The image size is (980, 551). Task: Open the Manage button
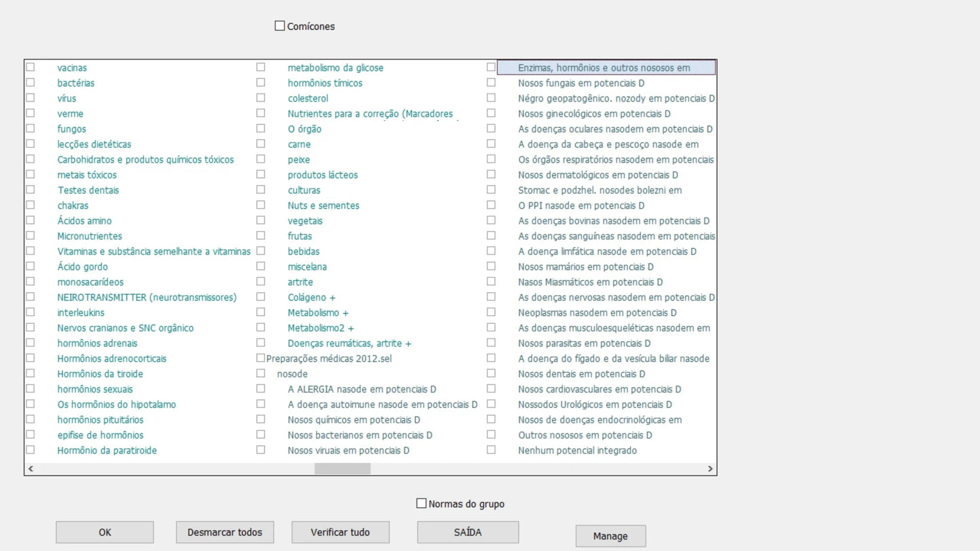point(610,536)
